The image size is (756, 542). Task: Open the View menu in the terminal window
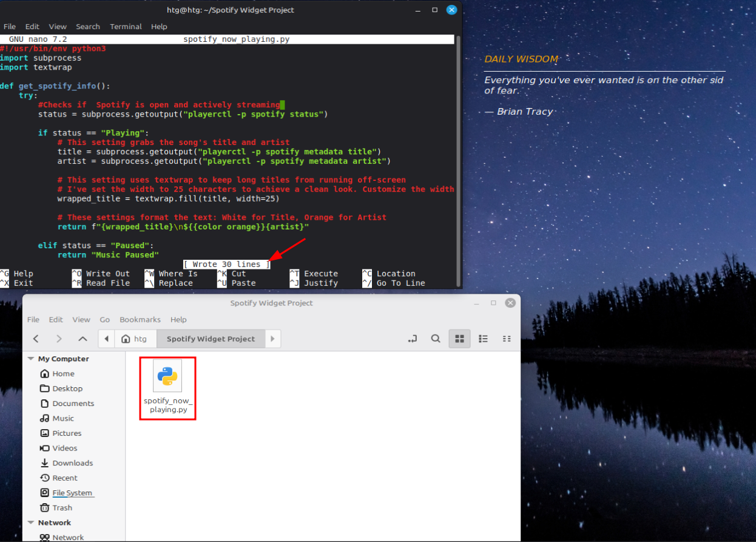click(x=58, y=27)
